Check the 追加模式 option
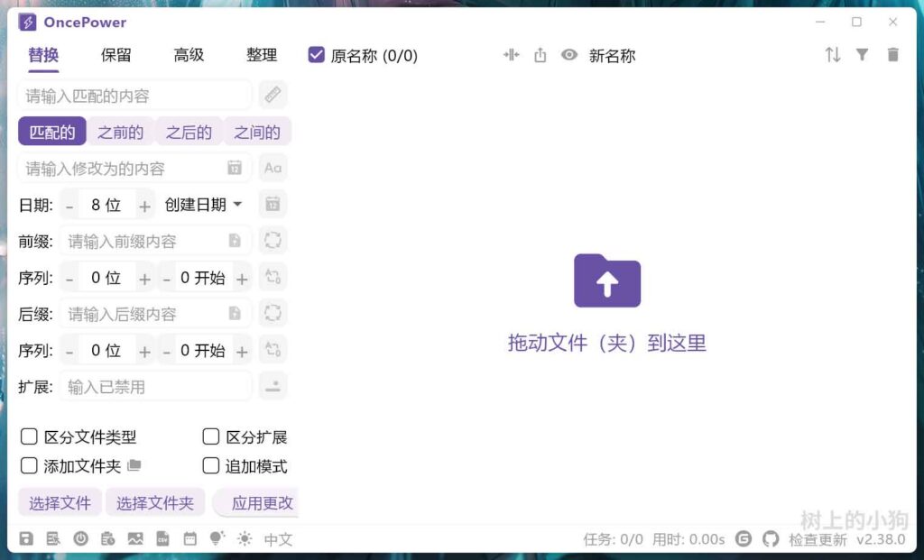Viewport: 924px width, 560px height. 210,466
